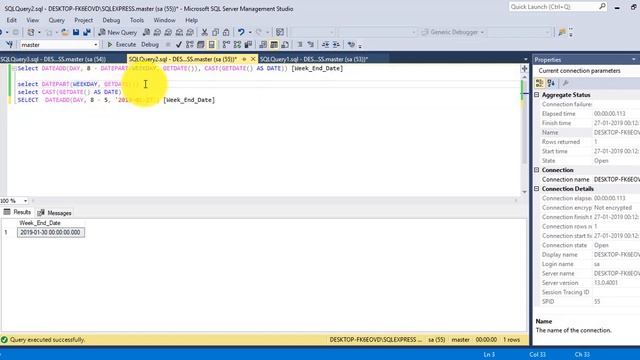The width and height of the screenshot is (640, 360).
Task: Click the Paste icon in toolbar
Action: [x=226, y=32]
